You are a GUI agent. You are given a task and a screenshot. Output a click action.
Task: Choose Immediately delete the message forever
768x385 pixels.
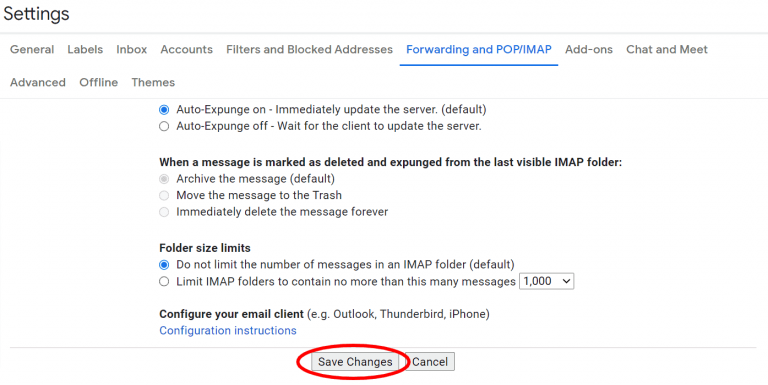coord(164,212)
